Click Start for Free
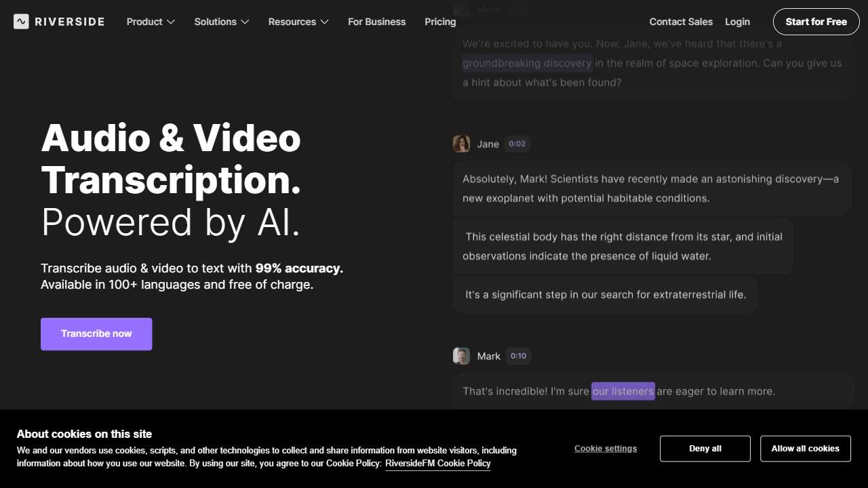Screen dimensions: 868x488 pyautogui.click(x=816, y=22)
